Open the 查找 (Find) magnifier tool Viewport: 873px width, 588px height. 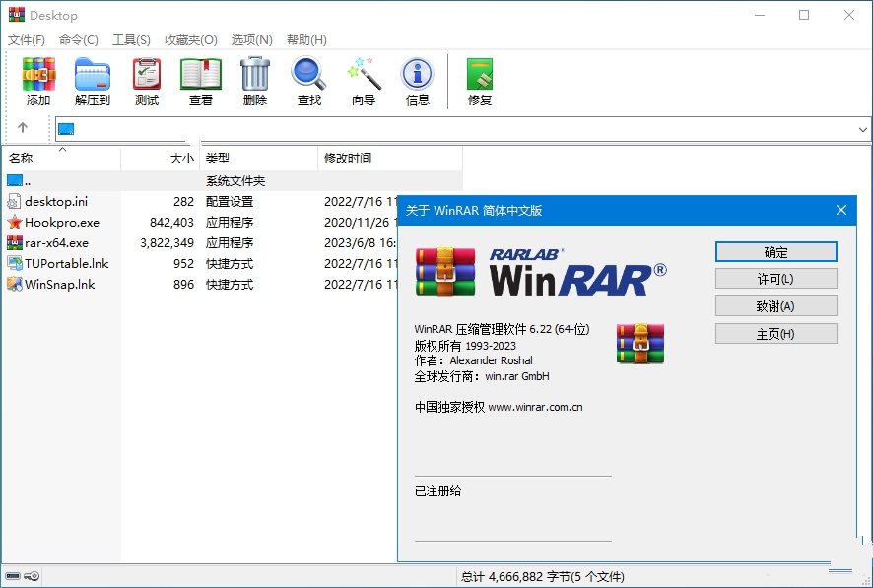pyautogui.click(x=308, y=74)
